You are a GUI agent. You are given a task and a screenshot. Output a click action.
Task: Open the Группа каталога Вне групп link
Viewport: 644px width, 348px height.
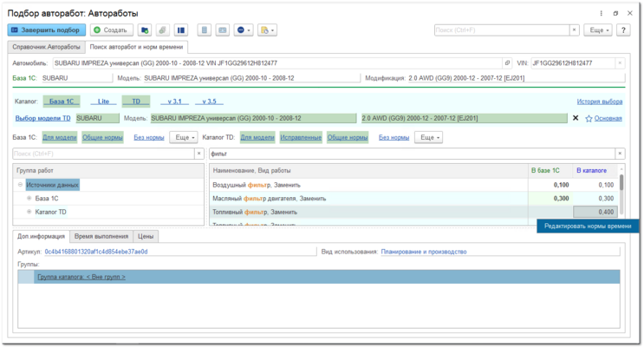[x=81, y=277]
